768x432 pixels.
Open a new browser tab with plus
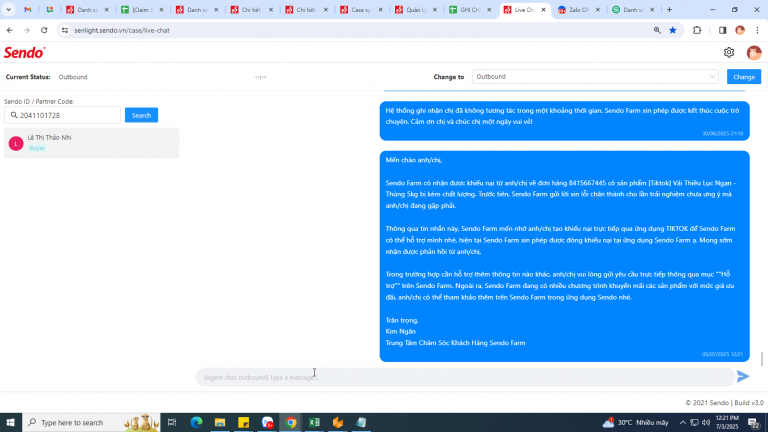click(669, 10)
